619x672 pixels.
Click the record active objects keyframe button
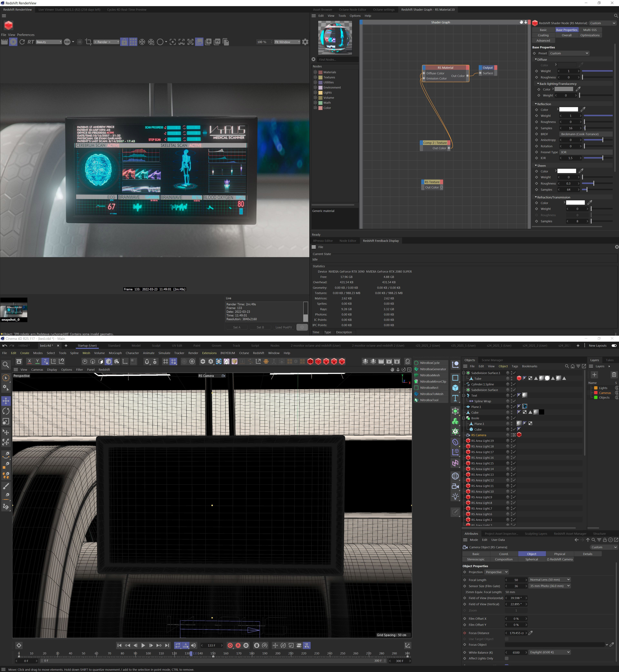point(230,645)
